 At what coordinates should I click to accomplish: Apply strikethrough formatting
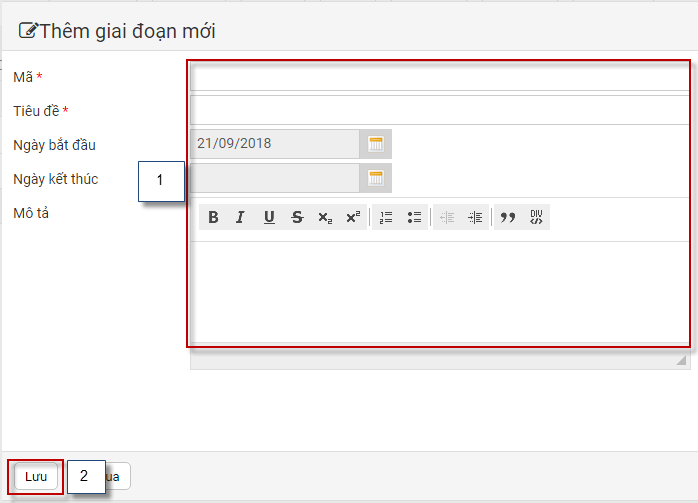coord(296,217)
